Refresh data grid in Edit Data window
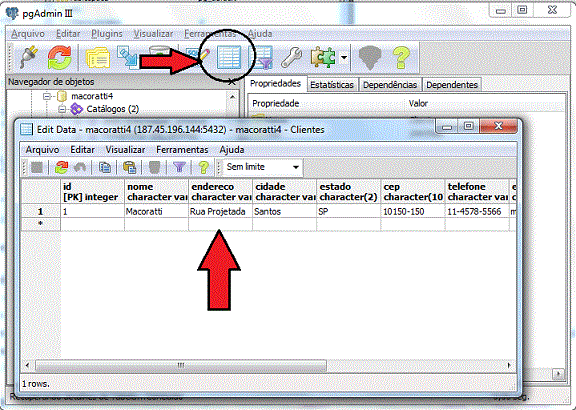 (x=61, y=168)
